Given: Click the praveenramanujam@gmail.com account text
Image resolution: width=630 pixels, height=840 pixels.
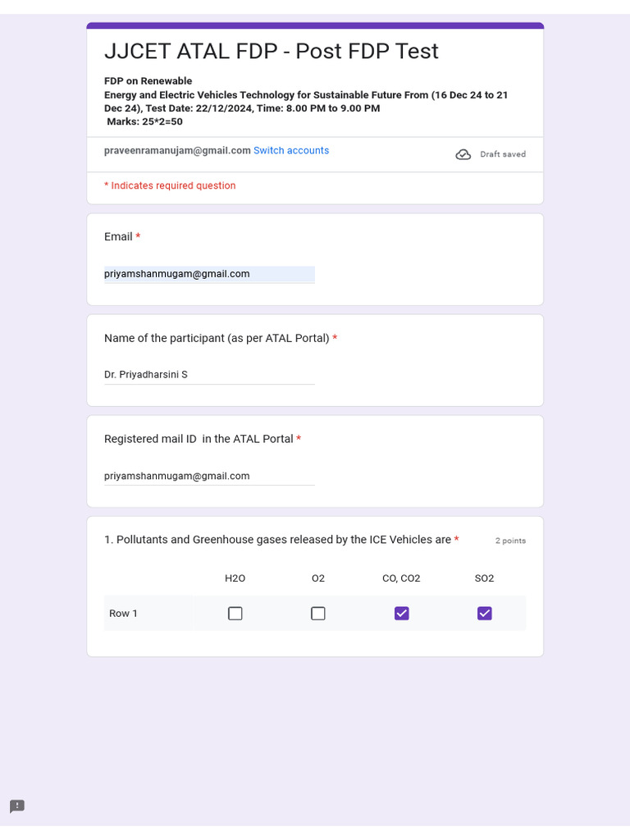Looking at the screenshot, I should 177,151.
